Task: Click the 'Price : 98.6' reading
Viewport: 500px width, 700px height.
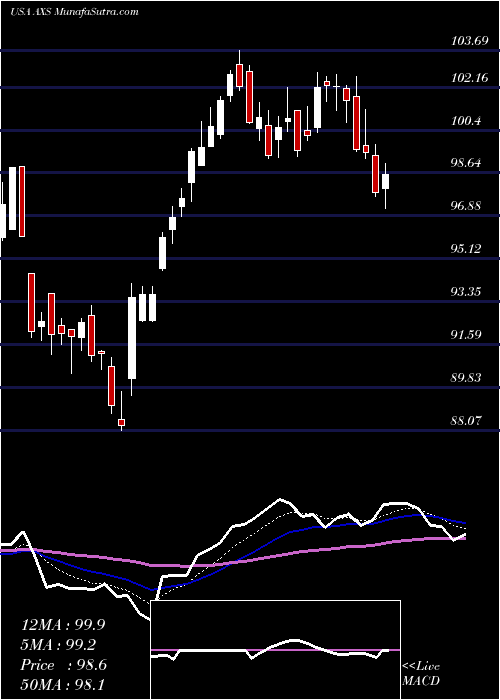Action: (x=63, y=665)
